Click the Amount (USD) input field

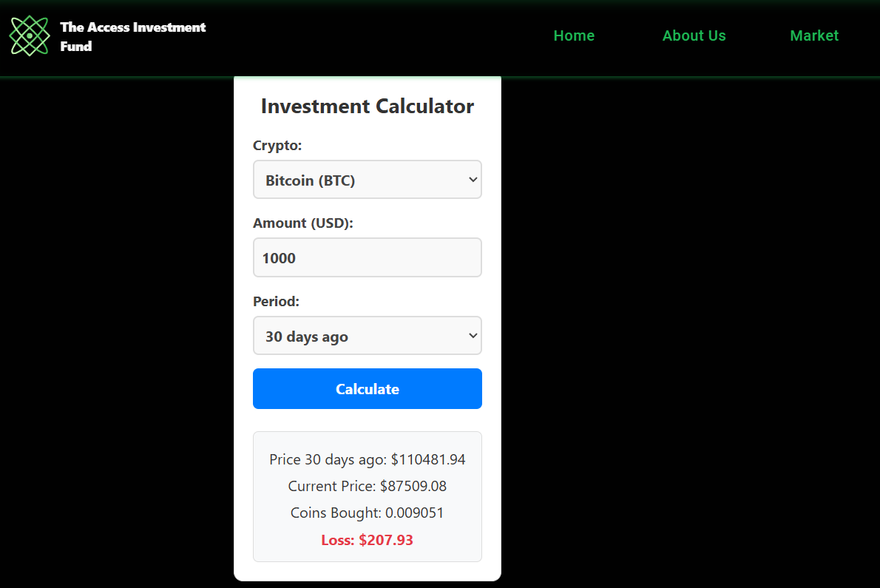[x=368, y=257]
